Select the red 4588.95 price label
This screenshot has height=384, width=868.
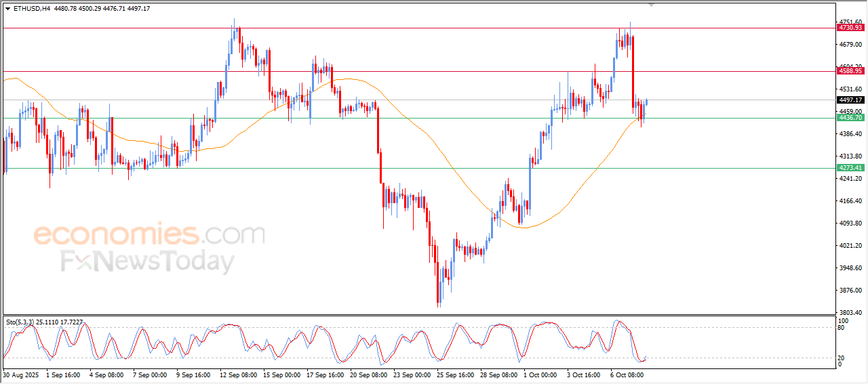(850, 70)
